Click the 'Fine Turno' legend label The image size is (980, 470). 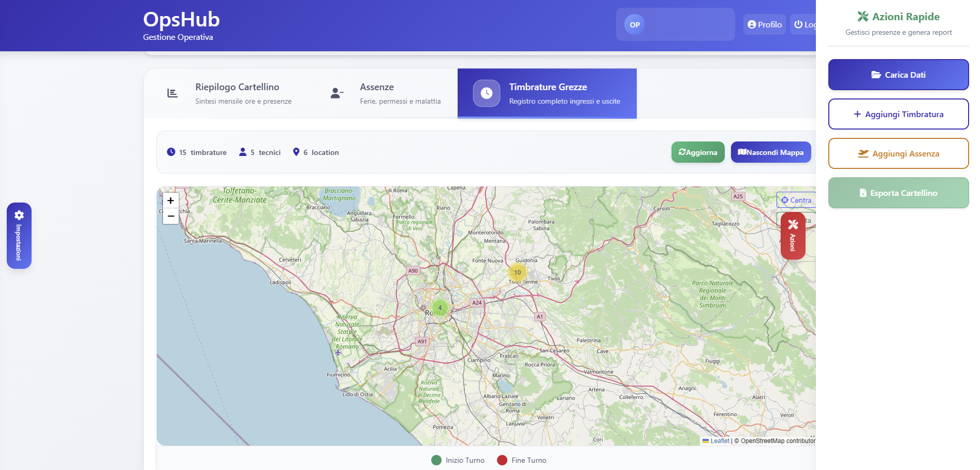pos(529,460)
